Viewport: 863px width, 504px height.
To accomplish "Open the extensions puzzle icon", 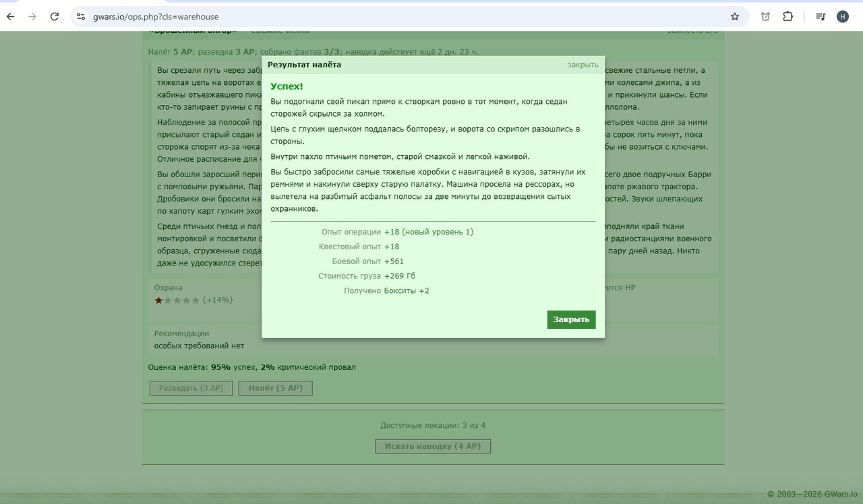I will click(787, 17).
